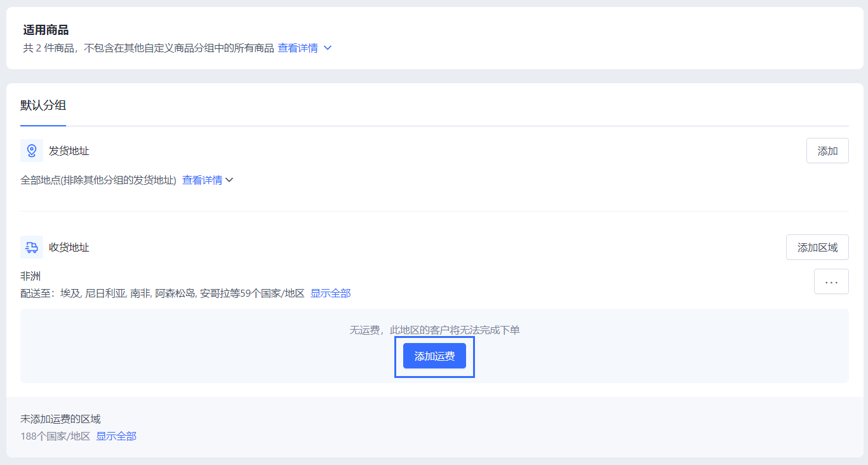The image size is (868, 465).
Task: Click the 适用商品 heading
Action: pyautogui.click(x=46, y=30)
